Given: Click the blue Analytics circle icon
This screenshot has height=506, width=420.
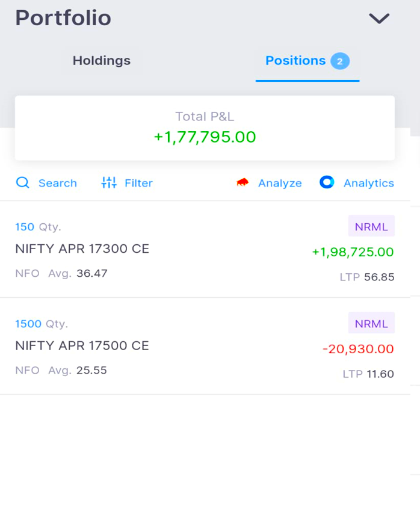Looking at the screenshot, I should (x=327, y=182).
